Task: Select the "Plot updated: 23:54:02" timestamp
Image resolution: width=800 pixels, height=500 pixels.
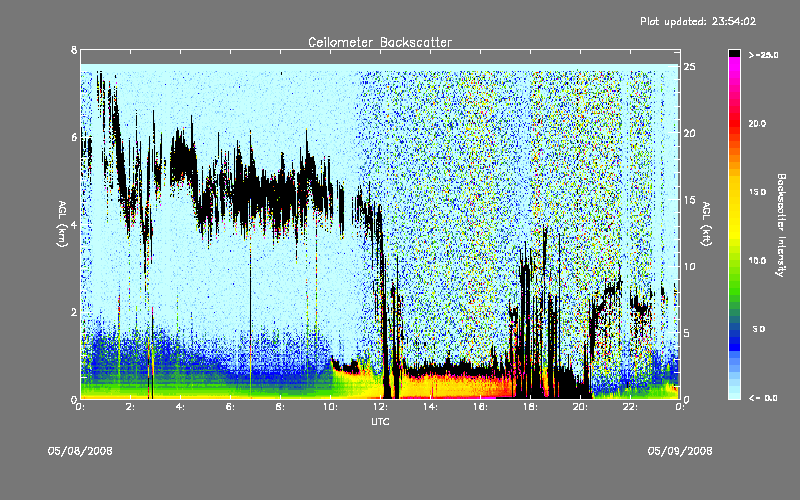Action: coord(698,21)
